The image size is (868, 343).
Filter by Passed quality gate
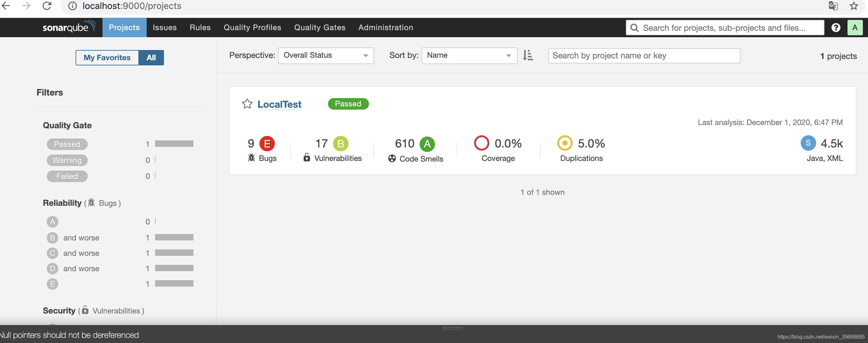67,144
